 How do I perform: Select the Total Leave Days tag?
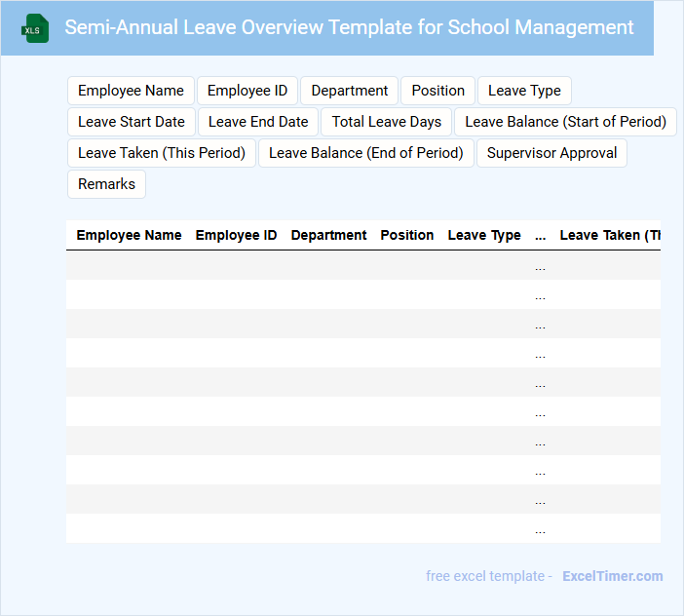[386, 122]
